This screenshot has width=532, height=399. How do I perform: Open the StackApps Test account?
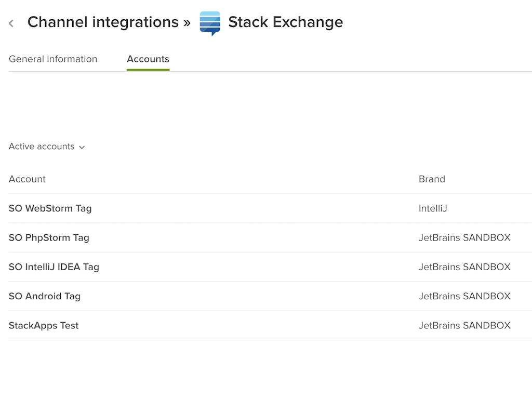44,326
